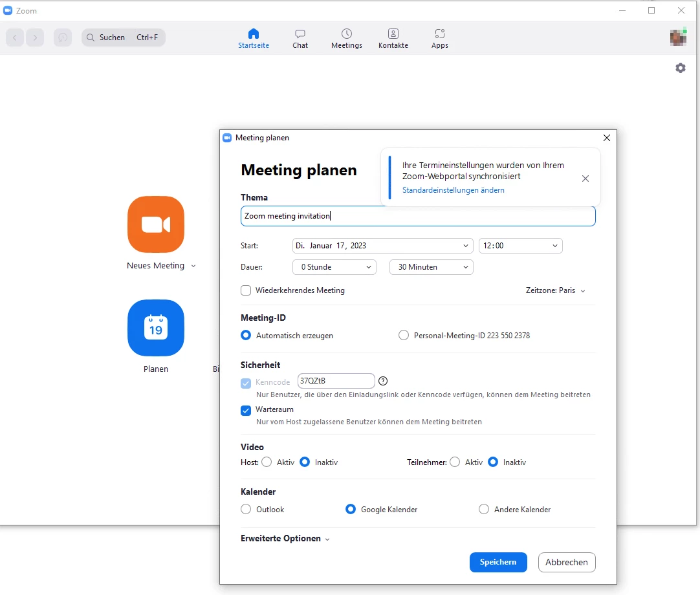Expand the Neues Meeting options arrow
Viewport: 700px width, 595px height.
tap(193, 266)
